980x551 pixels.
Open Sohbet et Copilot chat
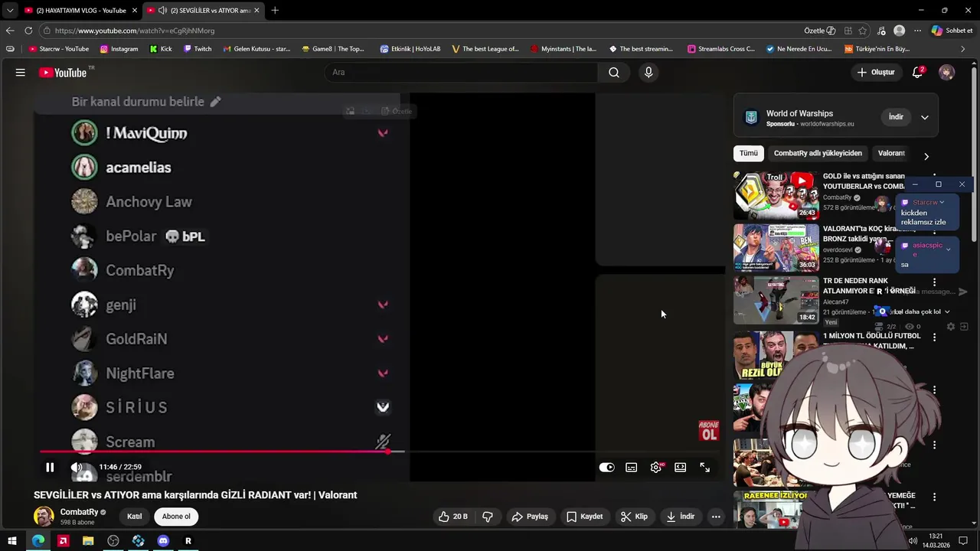coord(952,31)
